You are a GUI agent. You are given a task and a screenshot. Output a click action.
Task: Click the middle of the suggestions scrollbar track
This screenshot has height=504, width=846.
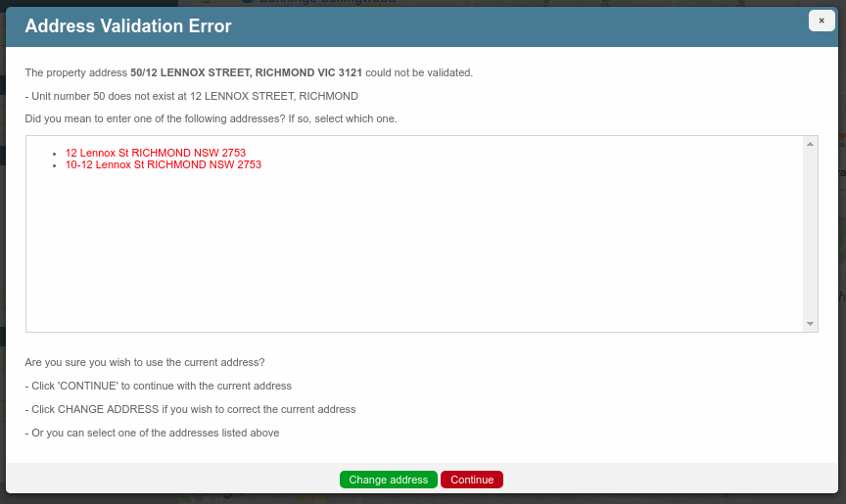pos(810,234)
